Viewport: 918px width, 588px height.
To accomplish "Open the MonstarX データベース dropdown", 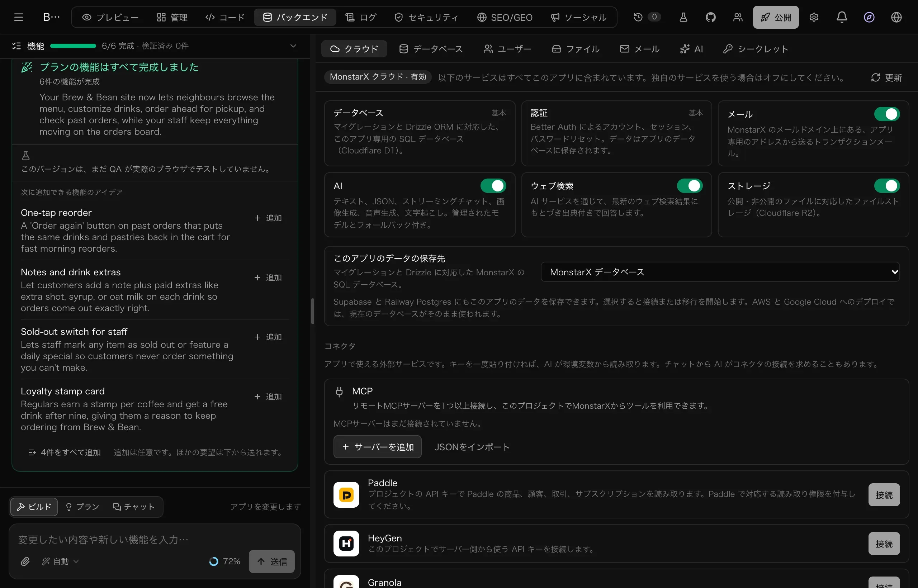I will [x=720, y=272].
